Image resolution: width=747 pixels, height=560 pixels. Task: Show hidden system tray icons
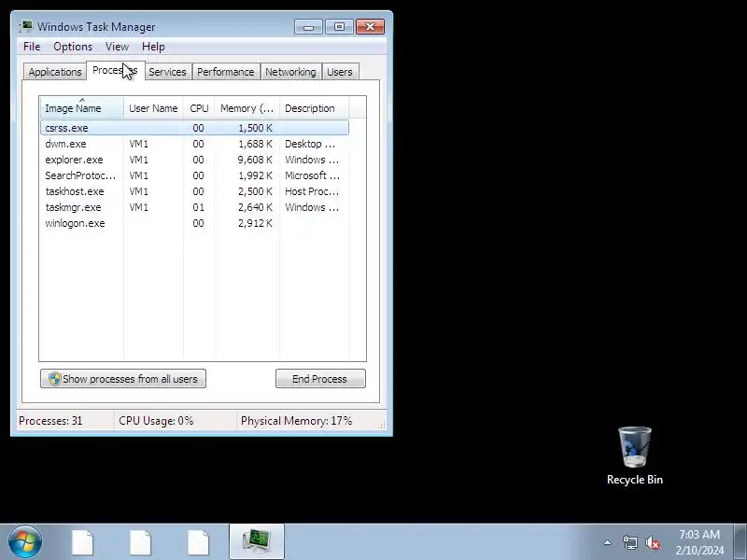(x=608, y=542)
